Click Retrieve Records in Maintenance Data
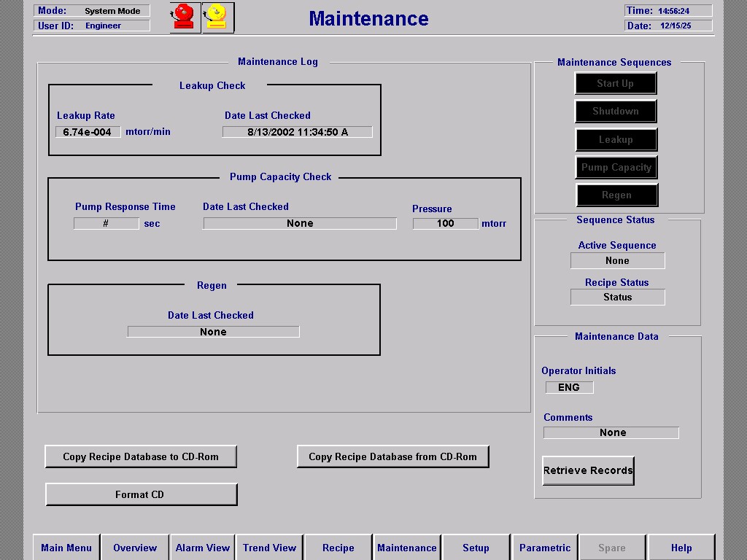 point(587,470)
